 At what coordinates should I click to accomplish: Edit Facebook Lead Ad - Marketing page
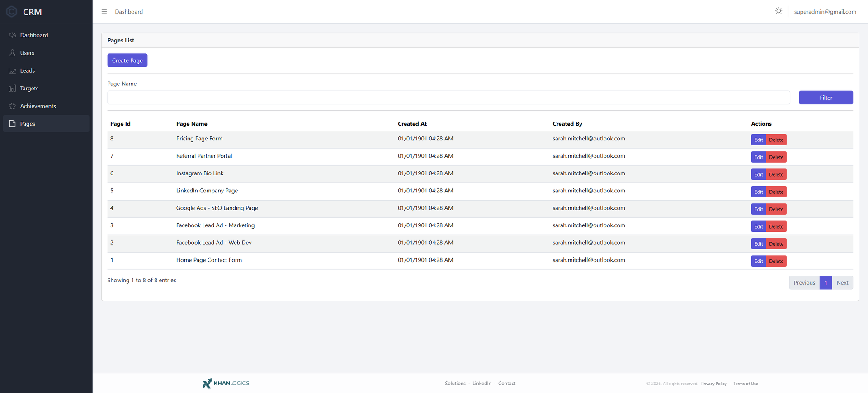point(759,226)
